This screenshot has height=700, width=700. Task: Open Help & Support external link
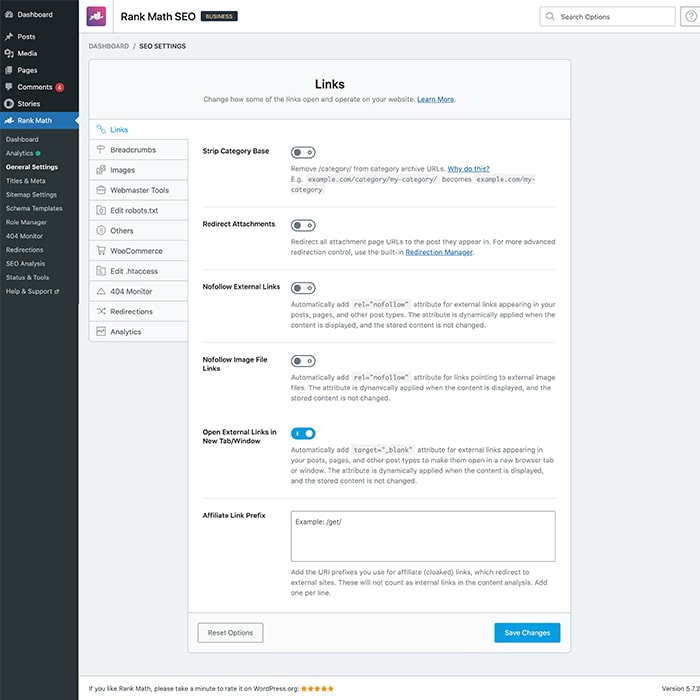(32, 291)
